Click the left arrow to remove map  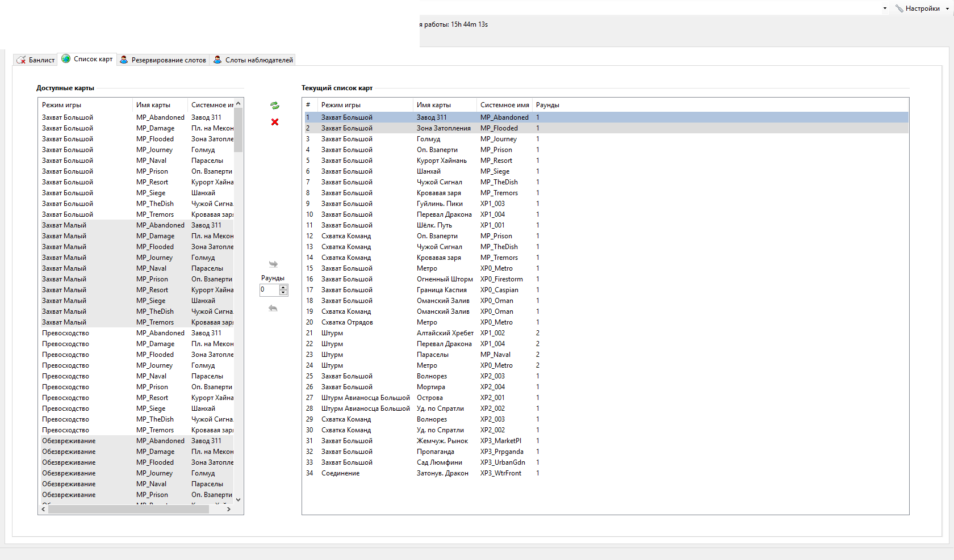[x=273, y=308]
